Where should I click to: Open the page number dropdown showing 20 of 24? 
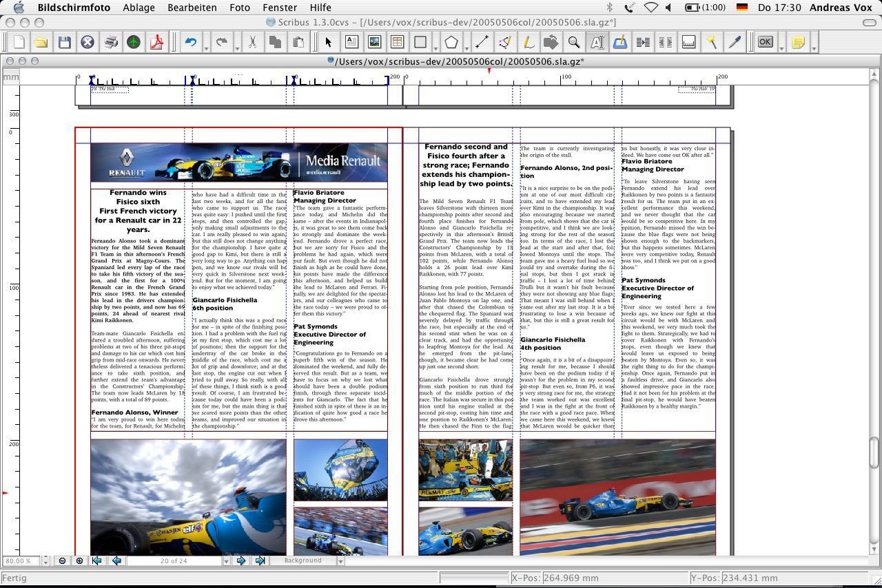click(x=225, y=560)
